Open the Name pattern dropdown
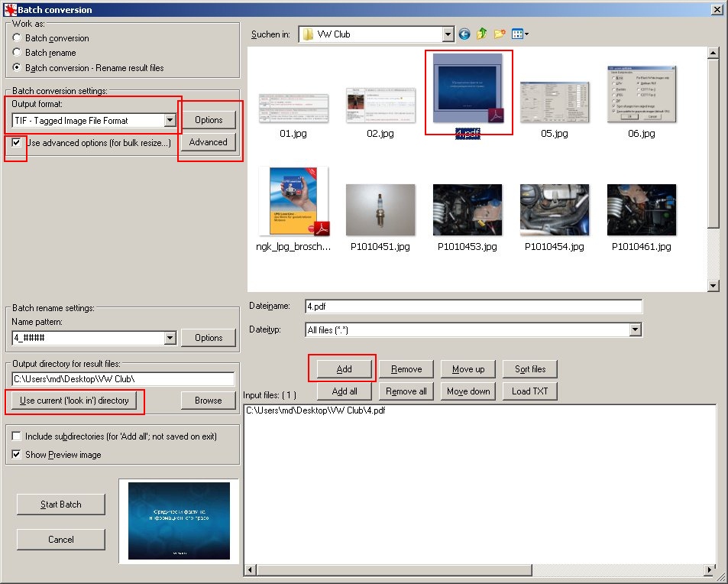This screenshot has width=728, height=584. tap(170, 338)
